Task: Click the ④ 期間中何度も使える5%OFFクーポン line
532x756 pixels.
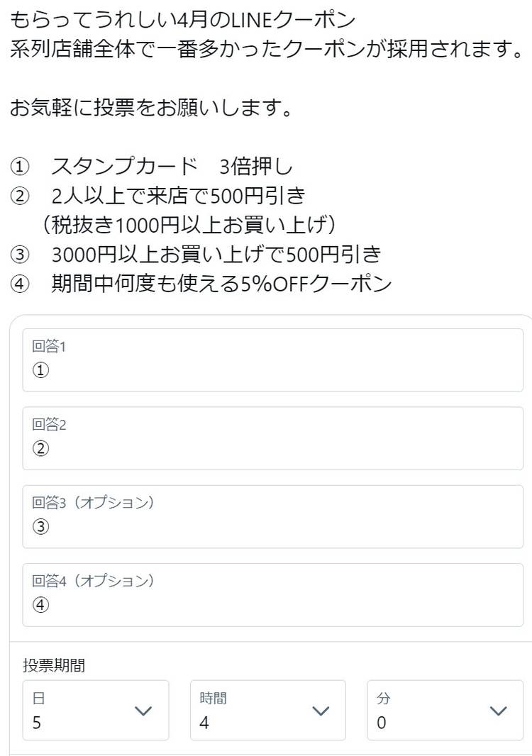Action: point(201,284)
